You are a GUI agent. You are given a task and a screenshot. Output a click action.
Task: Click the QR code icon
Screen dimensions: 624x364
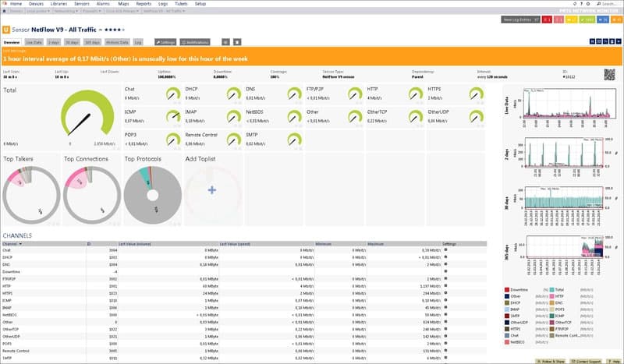[x=609, y=74]
